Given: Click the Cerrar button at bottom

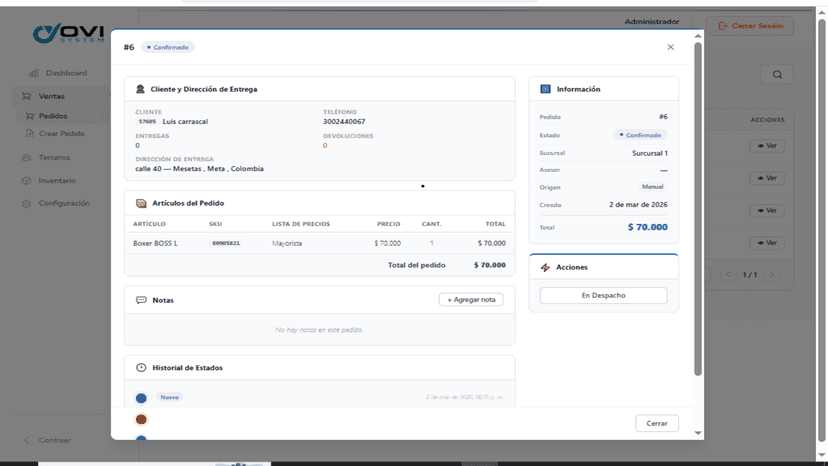Looking at the screenshot, I should [656, 423].
